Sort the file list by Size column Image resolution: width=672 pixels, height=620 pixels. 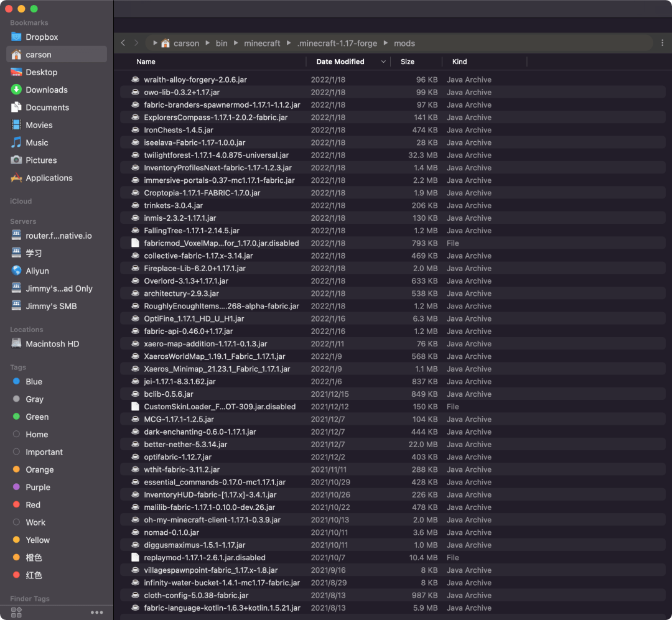click(407, 62)
